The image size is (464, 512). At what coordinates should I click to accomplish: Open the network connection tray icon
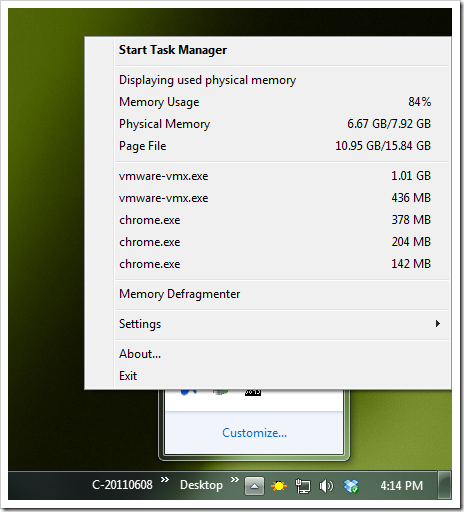(303, 486)
